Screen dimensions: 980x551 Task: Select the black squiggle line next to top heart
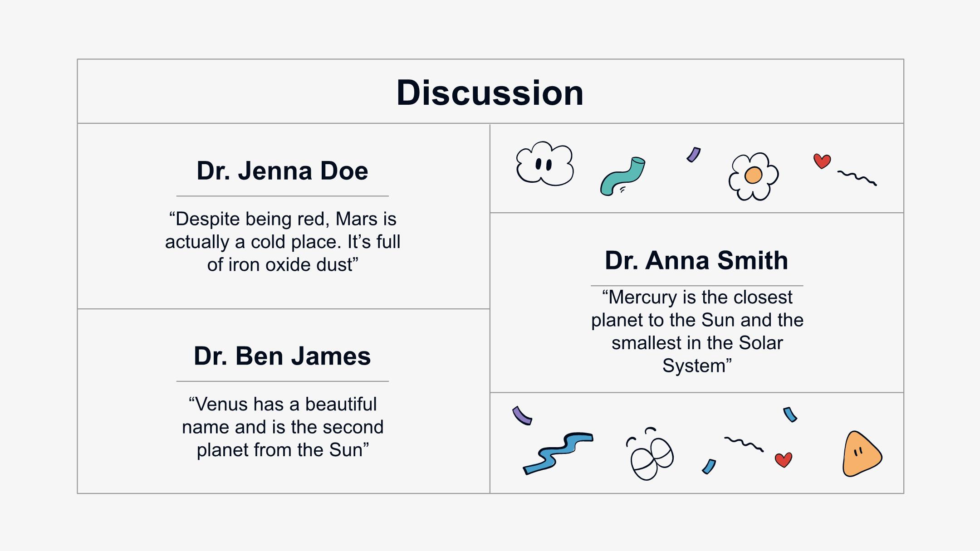[x=857, y=178]
